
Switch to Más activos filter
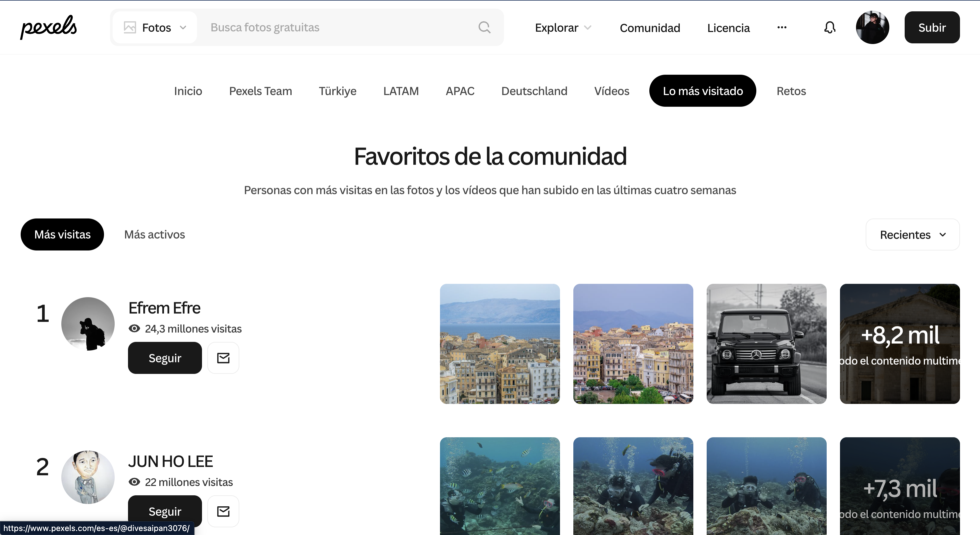[154, 234]
